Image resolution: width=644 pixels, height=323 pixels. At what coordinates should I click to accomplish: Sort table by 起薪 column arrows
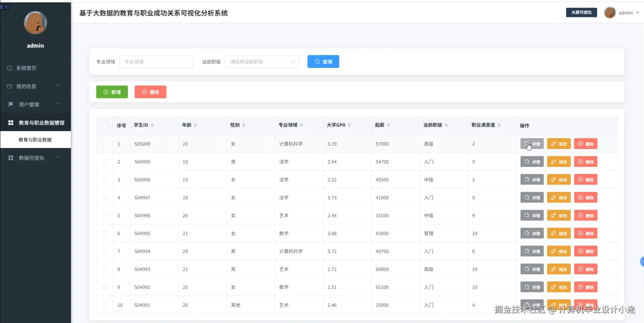coord(389,125)
